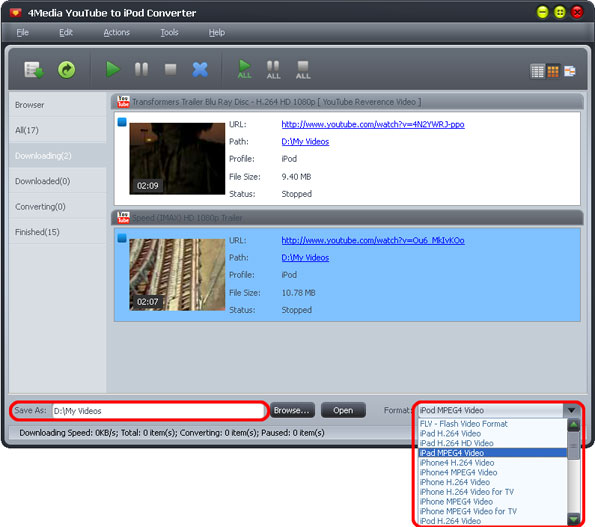Pause the selected download
595x527 pixels.
pyautogui.click(x=142, y=69)
